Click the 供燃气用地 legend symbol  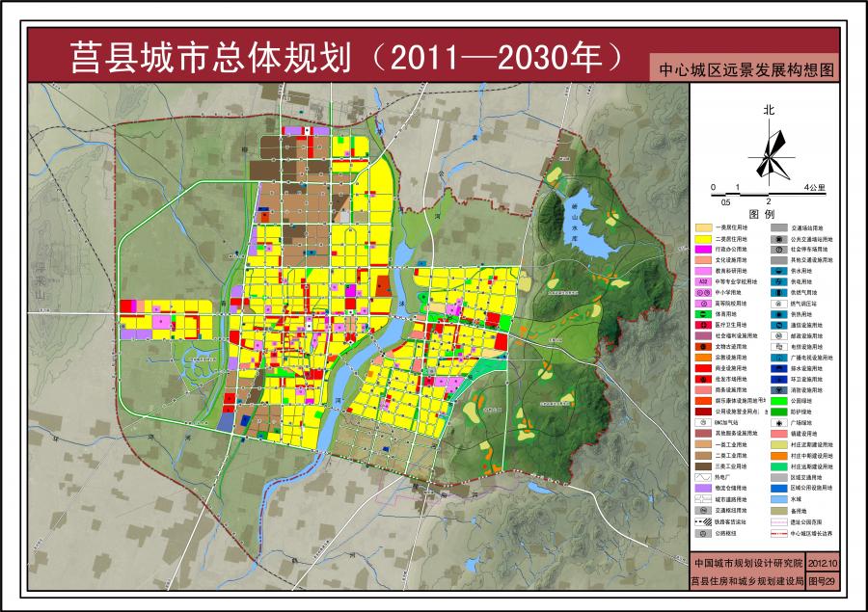[x=779, y=292]
